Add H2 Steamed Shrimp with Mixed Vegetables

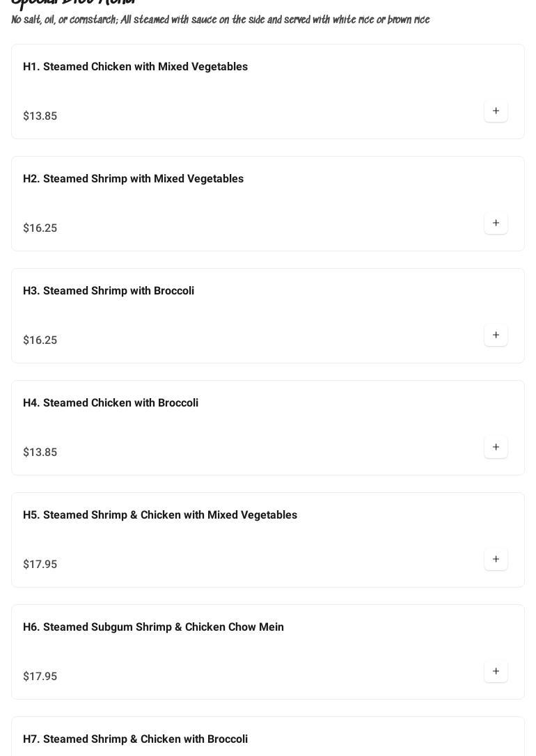tap(496, 223)
